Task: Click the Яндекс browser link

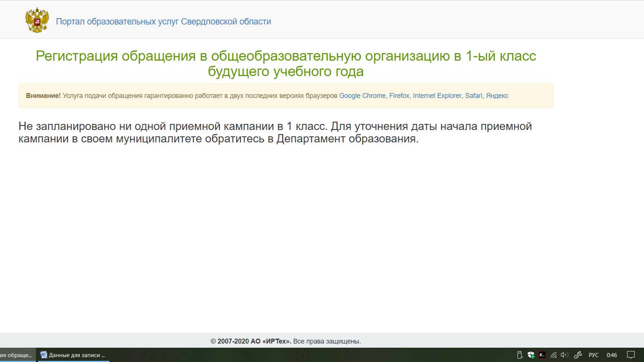Action: [497, 96]
